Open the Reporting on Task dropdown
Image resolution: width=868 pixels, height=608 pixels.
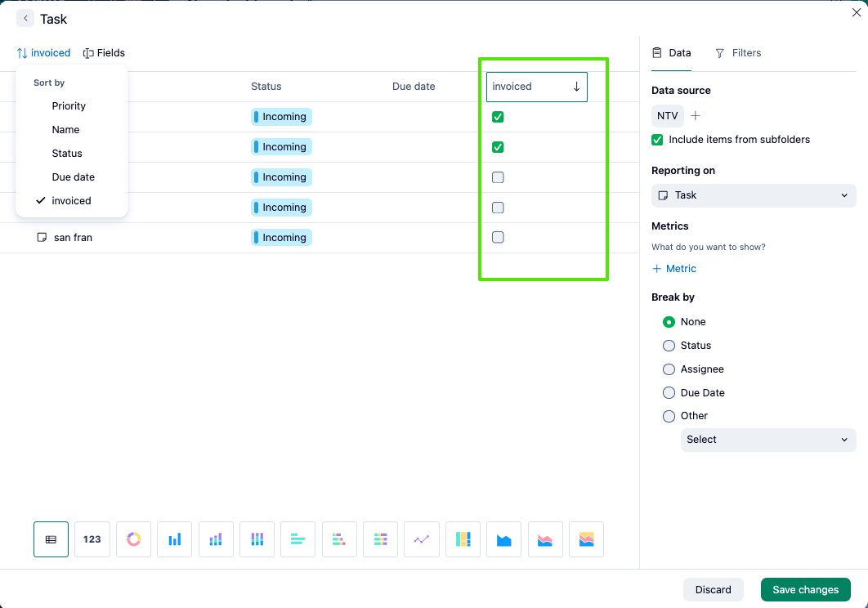pos(753,195)
